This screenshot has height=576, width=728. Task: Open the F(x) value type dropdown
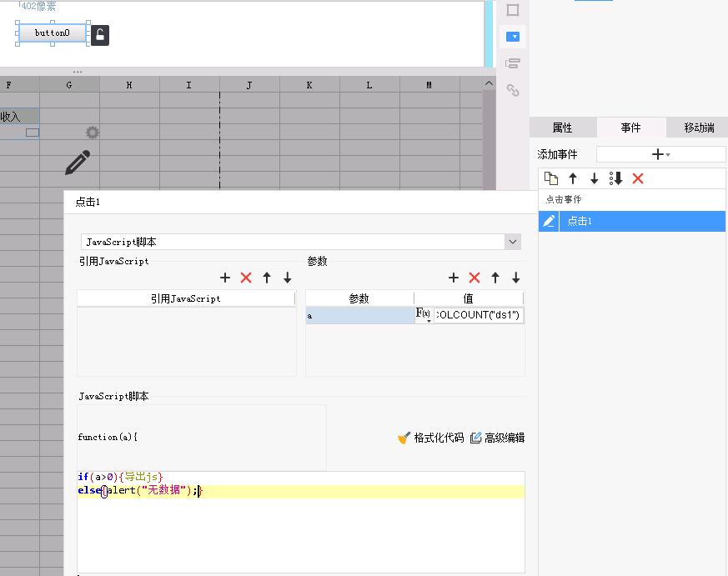point(424,315)
